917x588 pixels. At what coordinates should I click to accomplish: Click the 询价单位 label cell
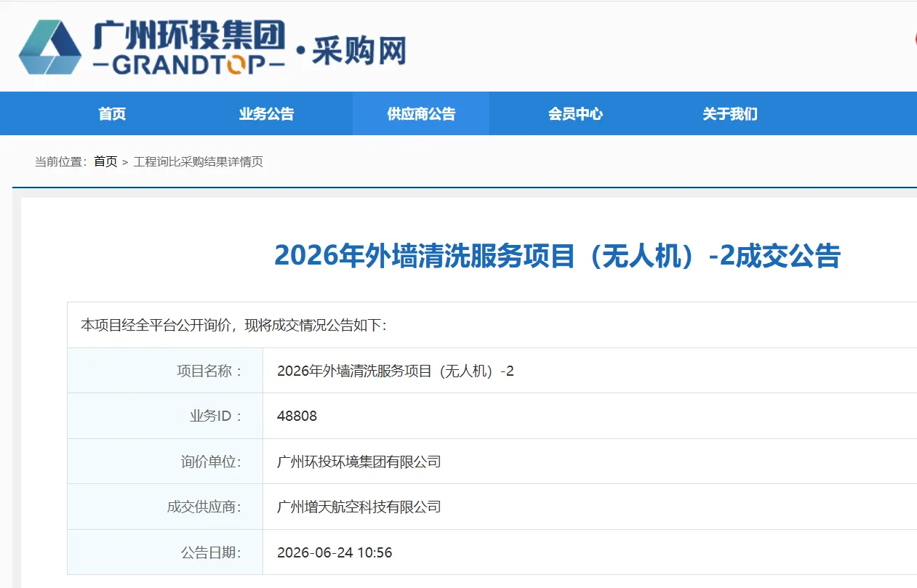(x=165, y=462)
